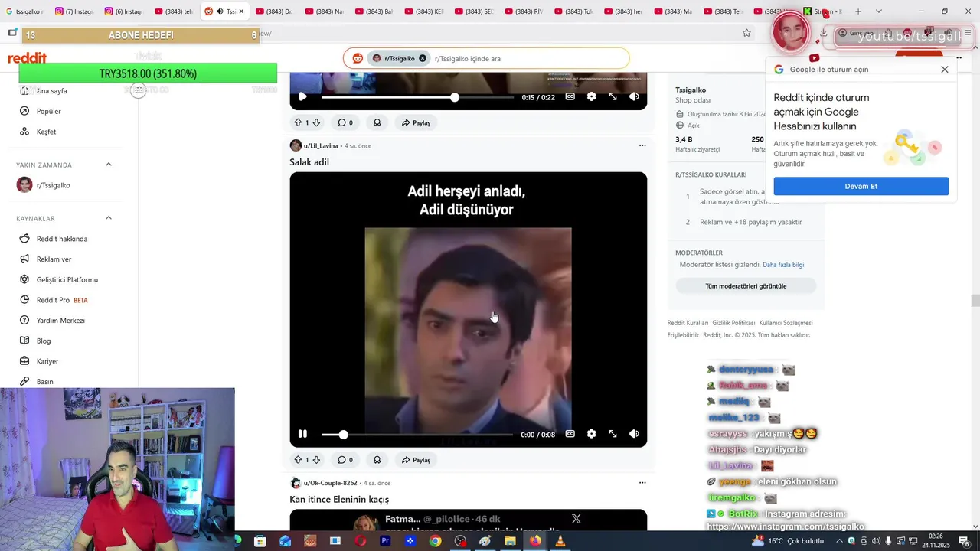Seek within Salak adil video progress bar

(417, 435)
